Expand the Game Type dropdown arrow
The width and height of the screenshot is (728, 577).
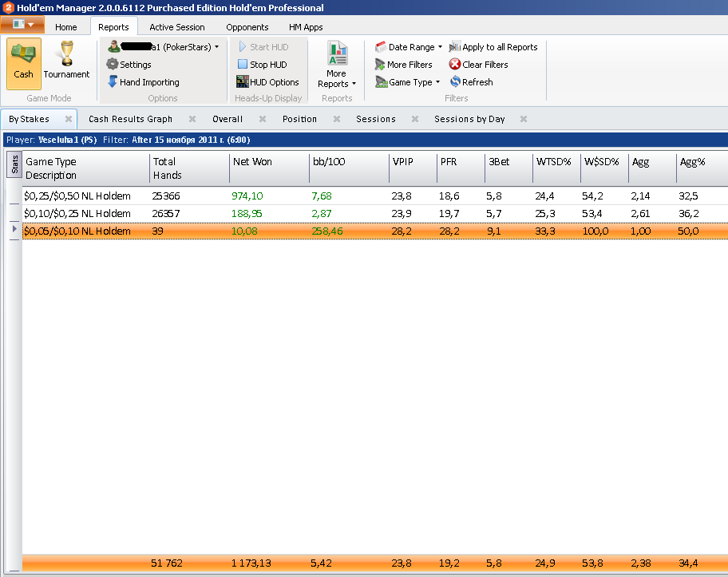(437, 81)
